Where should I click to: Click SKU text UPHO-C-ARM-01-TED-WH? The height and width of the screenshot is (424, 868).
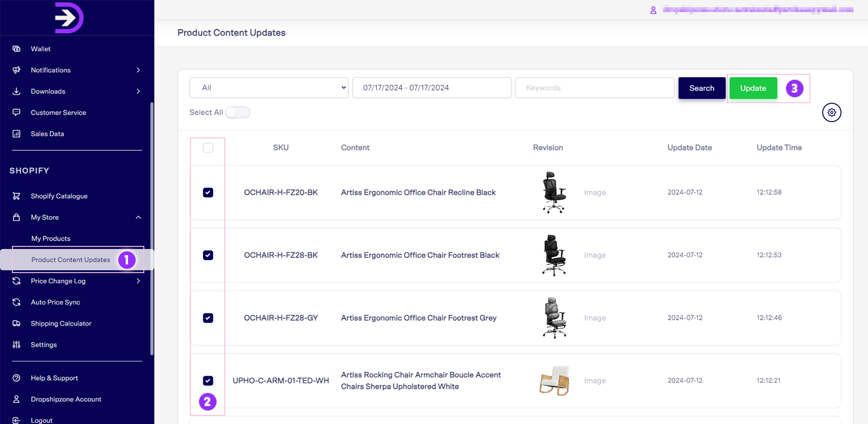pos(281,381)
